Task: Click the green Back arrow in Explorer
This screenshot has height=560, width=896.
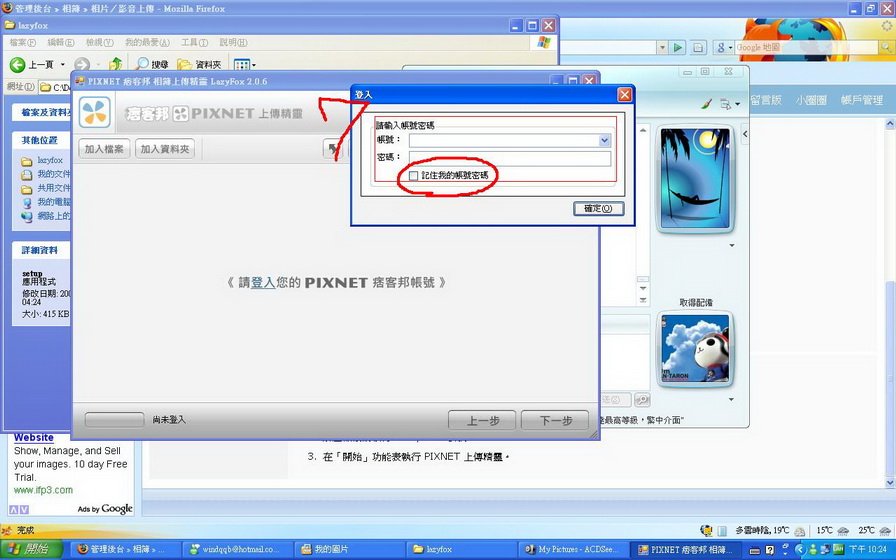Action: pyautogui.click(x=18, y=65)
